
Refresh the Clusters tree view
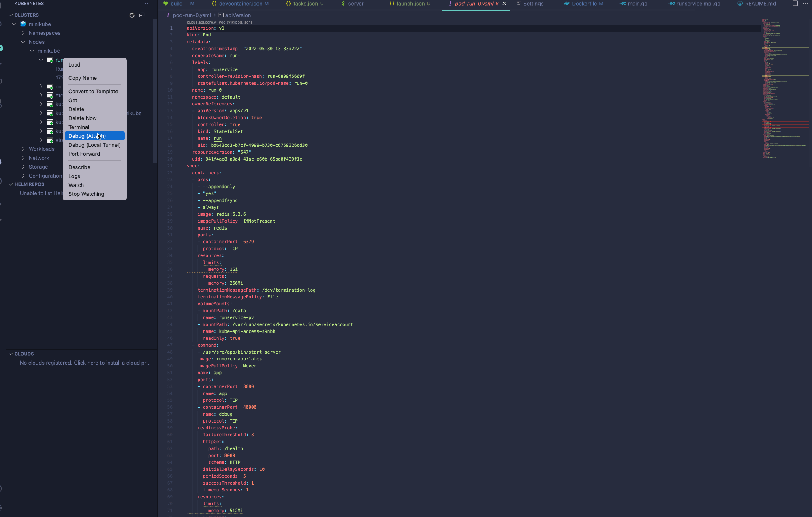tap(132, 15)
